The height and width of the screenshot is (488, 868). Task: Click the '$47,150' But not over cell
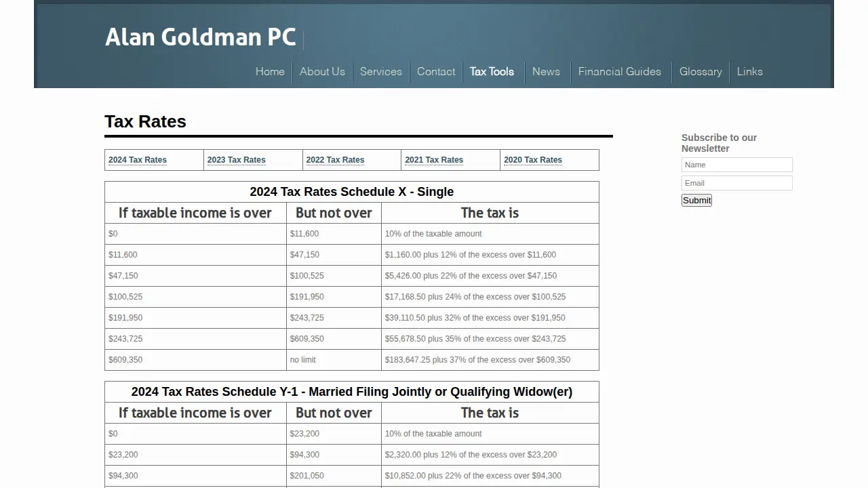point(334,255)
